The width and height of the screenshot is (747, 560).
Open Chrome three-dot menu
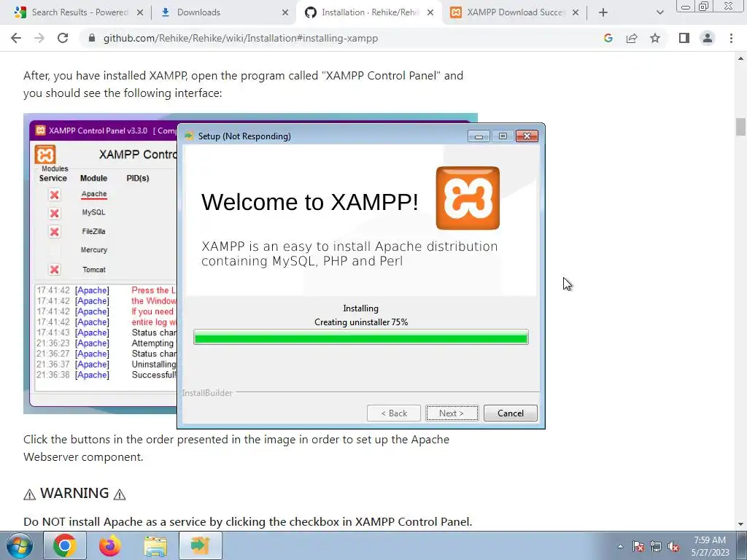pyautogui.click(x=731, y=38)
